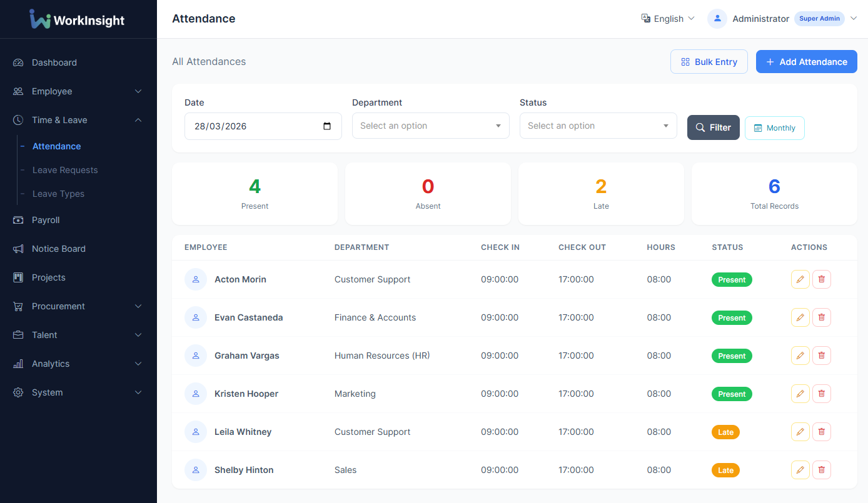This screenshot has width=868, height=503.
Task: Click the Projects sidebar icon
Action: [18, 277]
